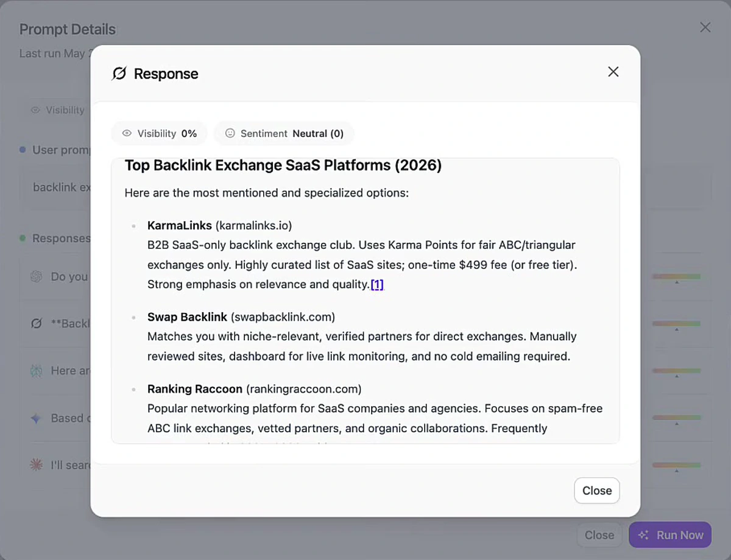This screenshot has width=731, height=560.
Task: Click the KarmaLinks bold name
Action: click(x=180, y=225)
